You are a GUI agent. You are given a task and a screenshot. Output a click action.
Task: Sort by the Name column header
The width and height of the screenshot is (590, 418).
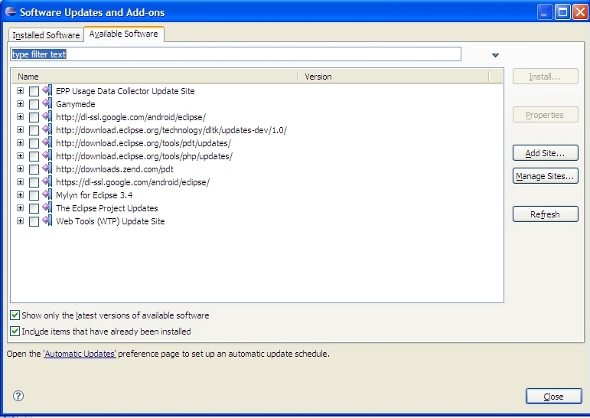(154, 76)
